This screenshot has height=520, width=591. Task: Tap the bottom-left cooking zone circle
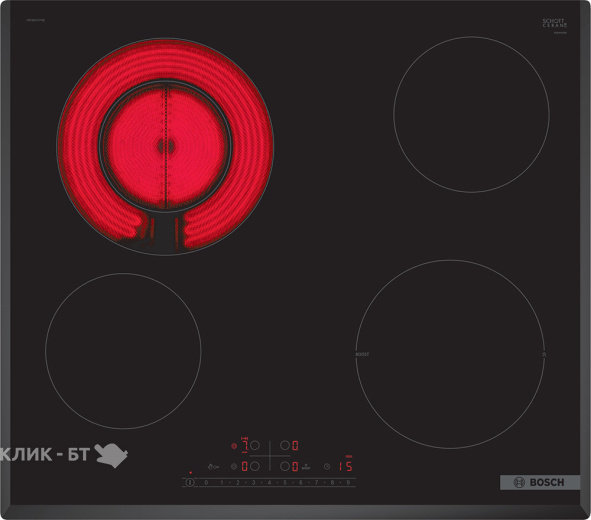[123, 351]
